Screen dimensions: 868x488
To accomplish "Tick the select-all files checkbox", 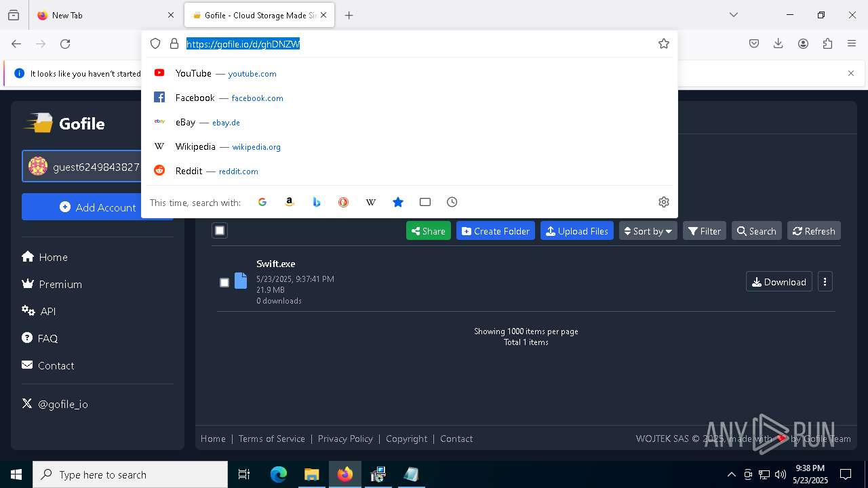I will tap(220, 230).
